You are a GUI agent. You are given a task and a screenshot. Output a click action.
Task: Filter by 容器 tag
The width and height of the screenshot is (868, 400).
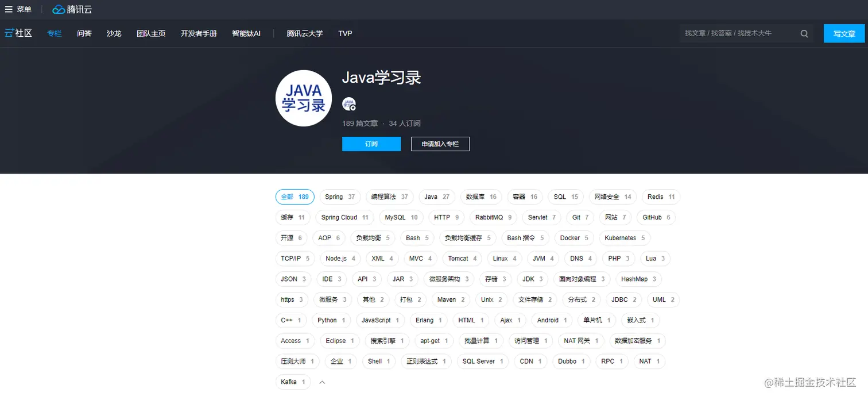point(525,197)
